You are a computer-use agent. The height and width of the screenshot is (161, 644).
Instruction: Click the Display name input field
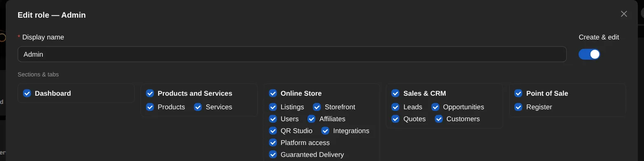[x=292, y=54]
